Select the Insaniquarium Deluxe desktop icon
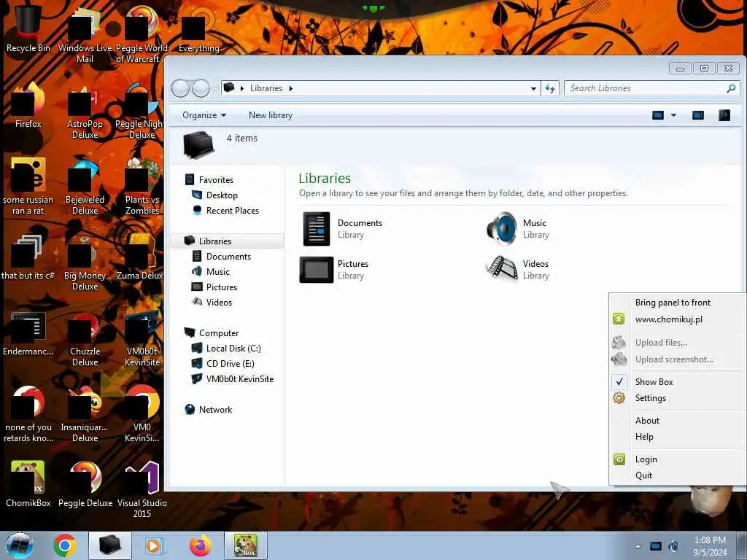 pyautogui.click(x=85, y=414)
